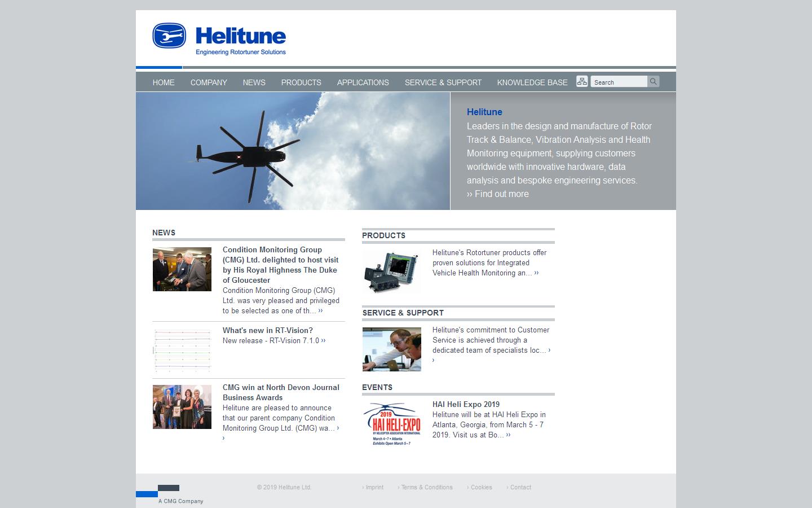
Task: Open the COMPANY menu item
Action: tap(209, 82)
